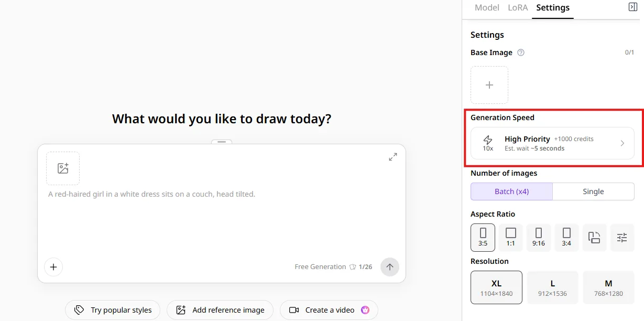
Task: Click the Base Image help question icon
Action: [x=521, y=52]
